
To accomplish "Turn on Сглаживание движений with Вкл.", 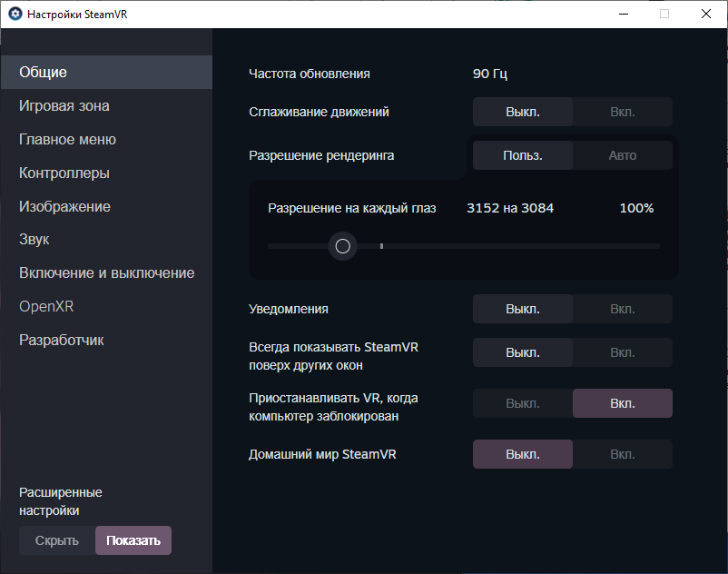I will [622, 112].
